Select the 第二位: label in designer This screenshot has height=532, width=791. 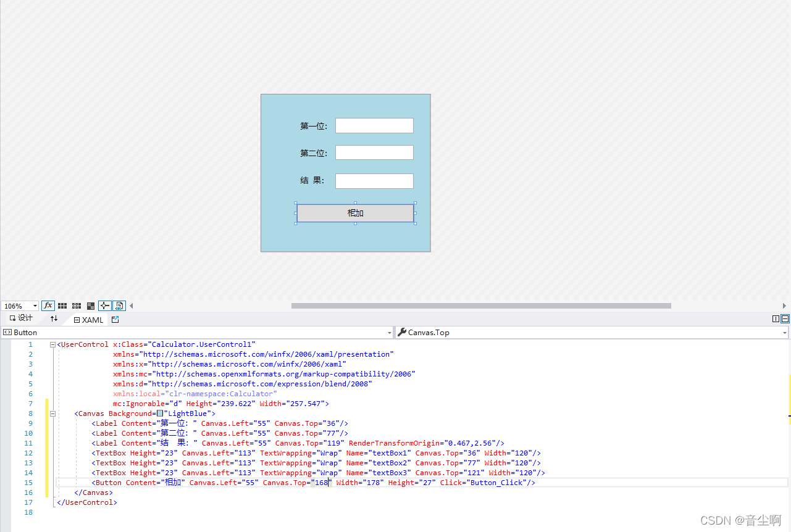314,153
